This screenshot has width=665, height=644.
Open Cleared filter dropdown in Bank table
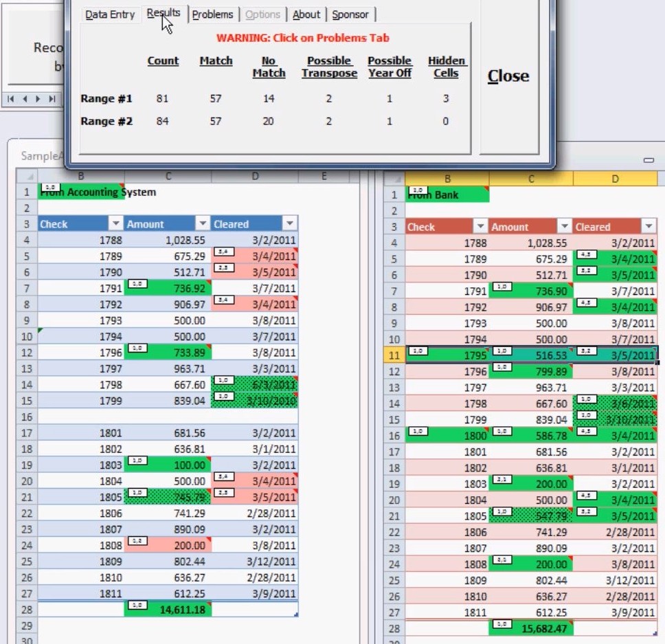[x=649, y=226]
